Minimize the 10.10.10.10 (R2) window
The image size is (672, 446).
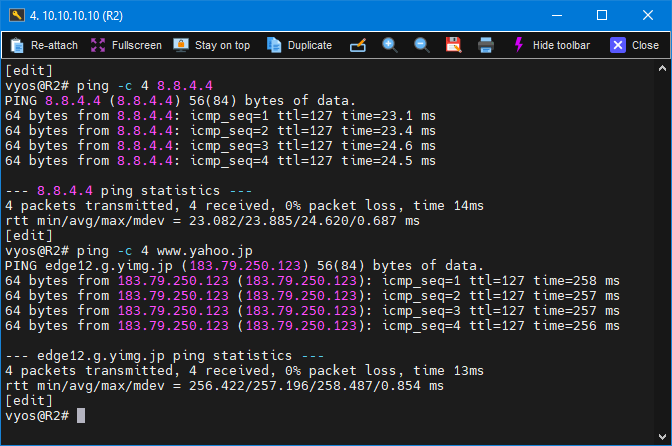coord(557,15)
